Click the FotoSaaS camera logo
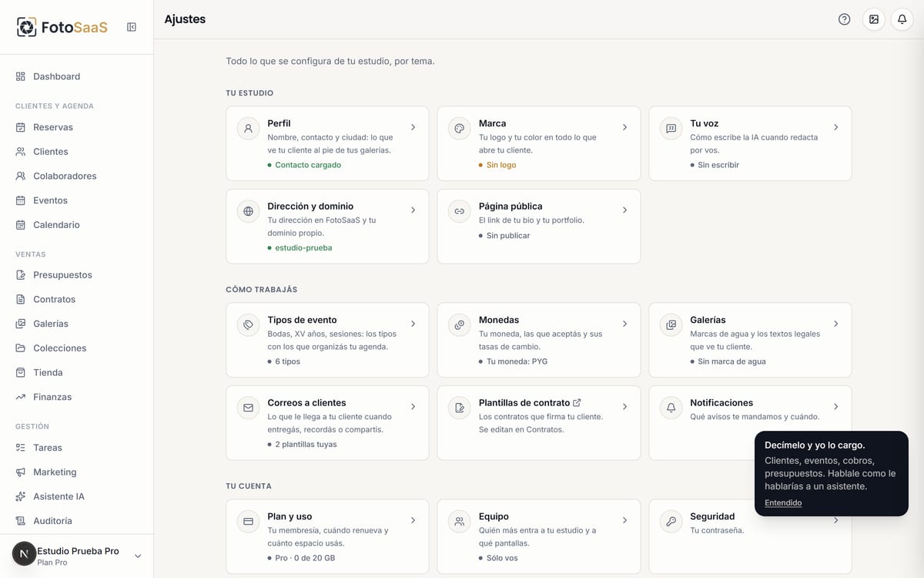Image resolution: width=924 pixels, height=578 pixels. [27, 27]
